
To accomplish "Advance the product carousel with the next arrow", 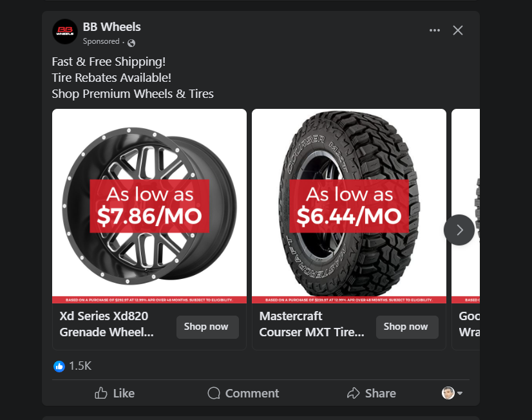I will tap(459, 230).
